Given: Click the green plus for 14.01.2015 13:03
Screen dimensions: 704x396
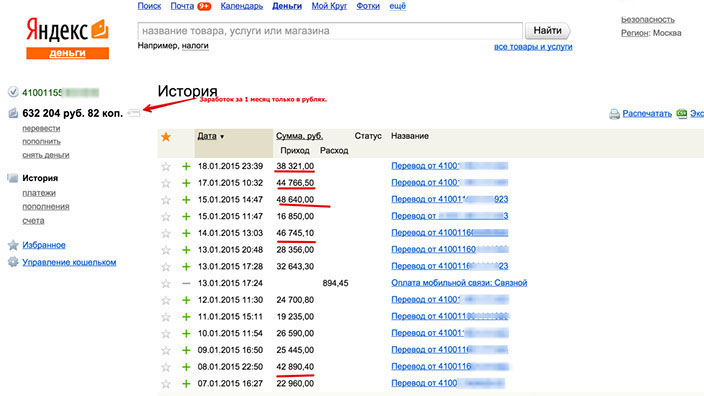Looking at the screenshot, I should (x=186, y=233).
